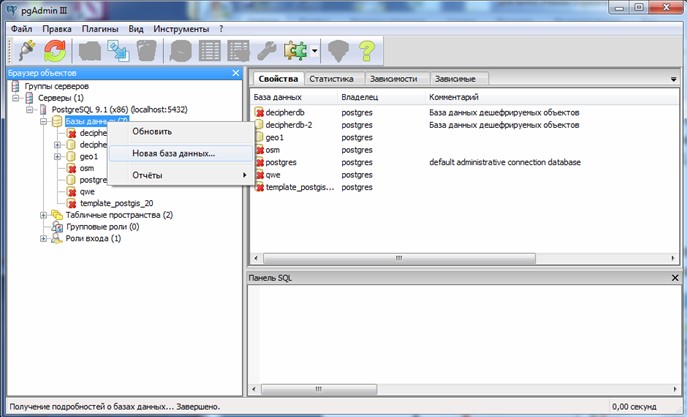The image size is (687, 417).
Task: Switch to the Статистика tab
Action: [332, 78]
